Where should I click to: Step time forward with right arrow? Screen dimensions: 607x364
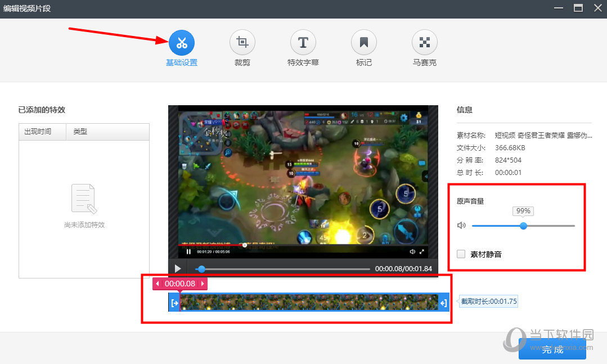point(203,284)
